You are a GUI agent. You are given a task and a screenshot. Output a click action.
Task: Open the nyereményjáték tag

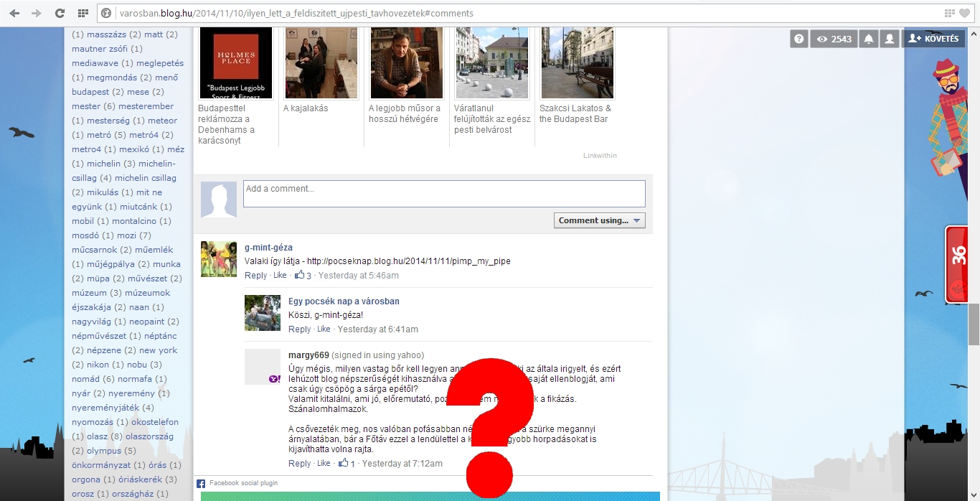(x=105, y=408)
